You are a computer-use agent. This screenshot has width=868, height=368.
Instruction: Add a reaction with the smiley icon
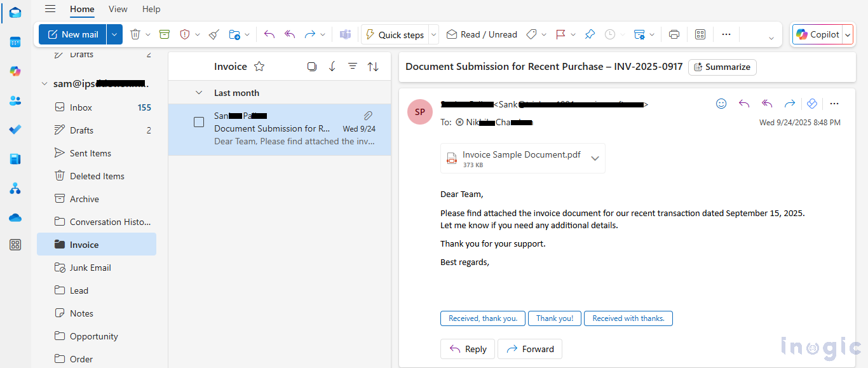coord(721,104)
